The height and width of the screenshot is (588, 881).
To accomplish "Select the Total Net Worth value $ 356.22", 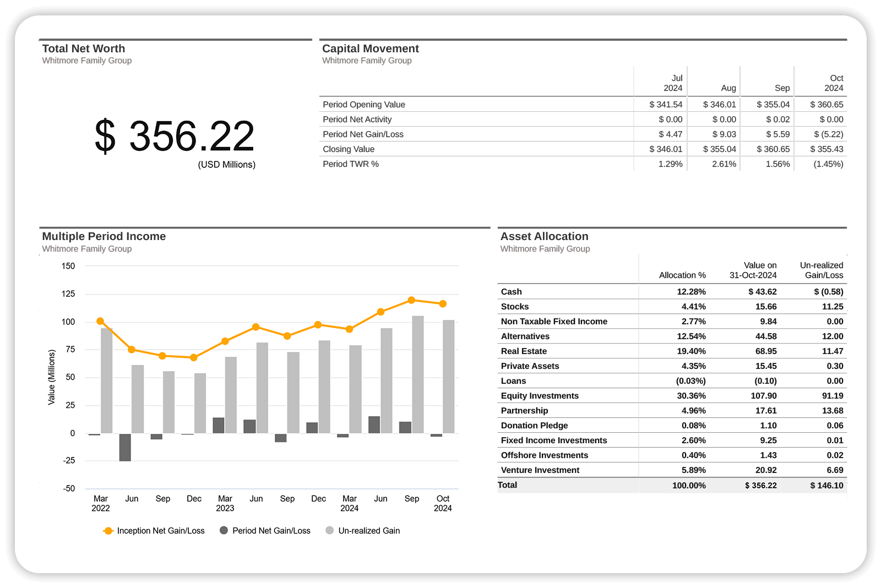I will coord(175,136).
